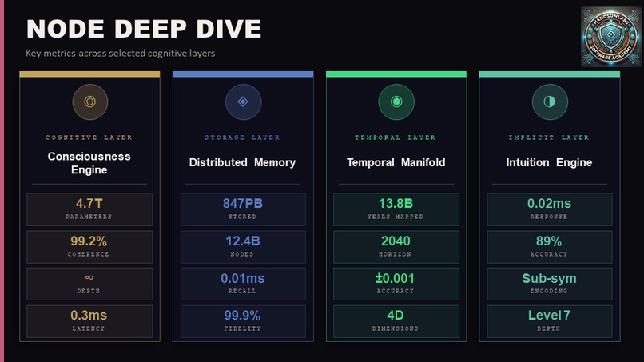Click the 0.01ms recall metric
Screen dimensions: 644x362
coord(243,284)
